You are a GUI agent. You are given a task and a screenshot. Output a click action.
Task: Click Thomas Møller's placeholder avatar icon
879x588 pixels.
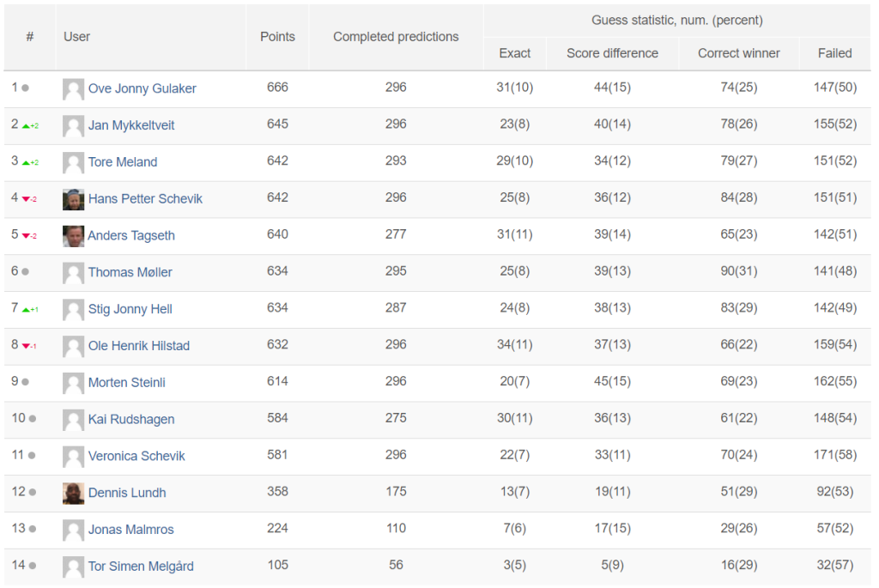coord(74,273)
